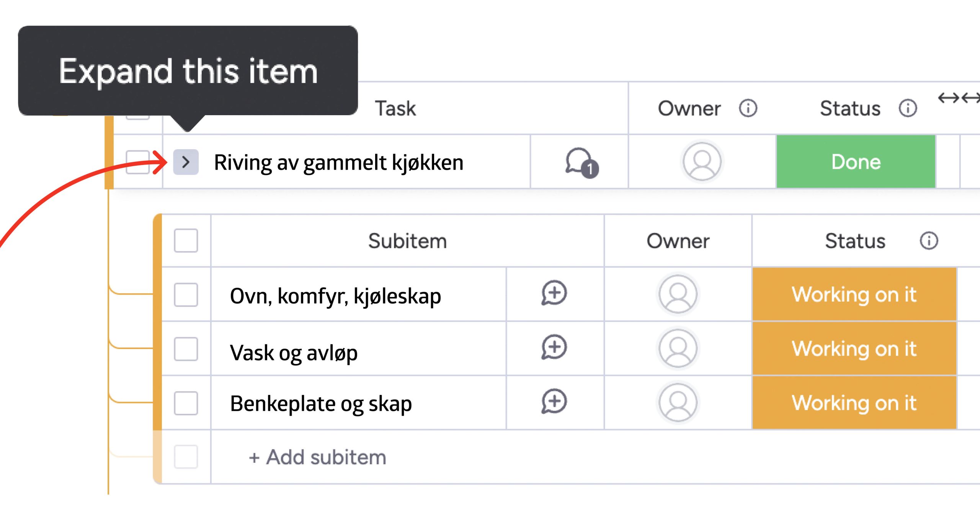
Task: Click Owner column info icon in header
Action: coord(748,108)
